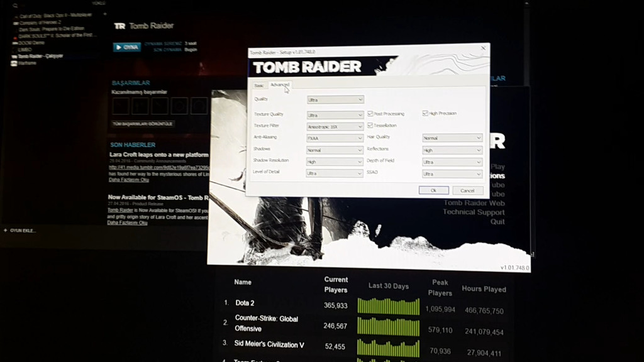Click Daha Fazlasını Oku under Lara Croft news
The height and width of the screenshot is (362, 644).
(x=128, y=180)
